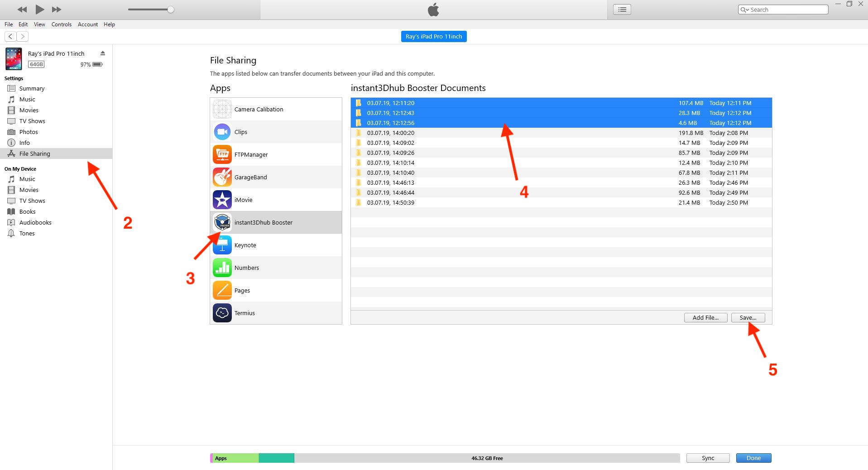The image size is (868, 470).
Task: Click the 46.32 GB Free storage label
Action: (x=487, y=458)
